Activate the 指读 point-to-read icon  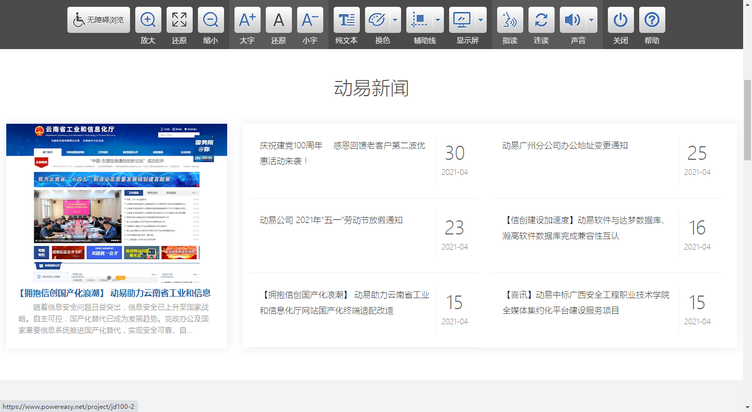click(x=510, y=20)
